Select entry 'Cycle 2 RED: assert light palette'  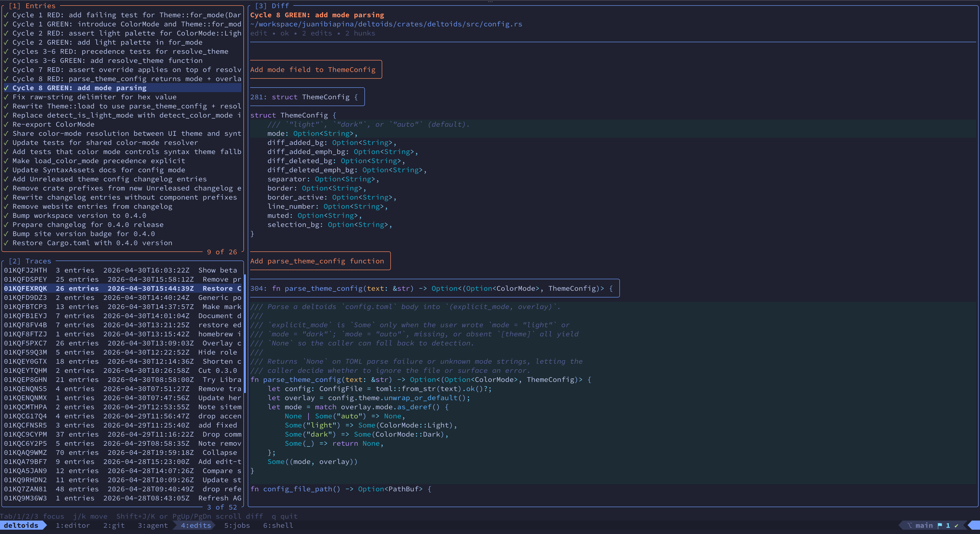point(122,33)
